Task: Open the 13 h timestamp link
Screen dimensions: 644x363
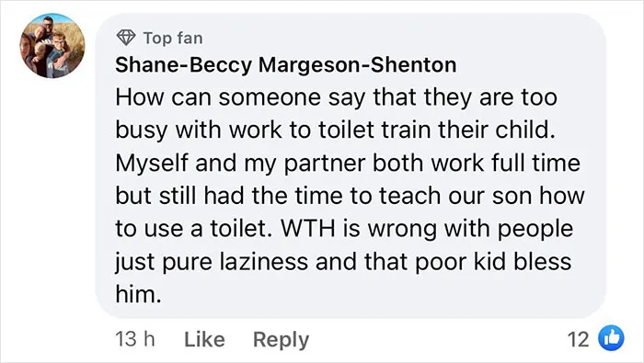Action: tap(134, 339)
